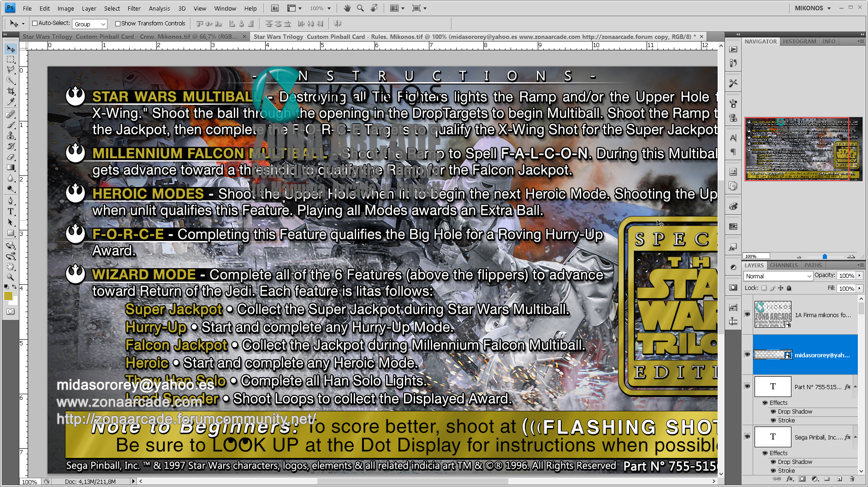Screen dimensions: 868x487
Task: Select the Horizontal Type tool
Action: pos(11,211)
